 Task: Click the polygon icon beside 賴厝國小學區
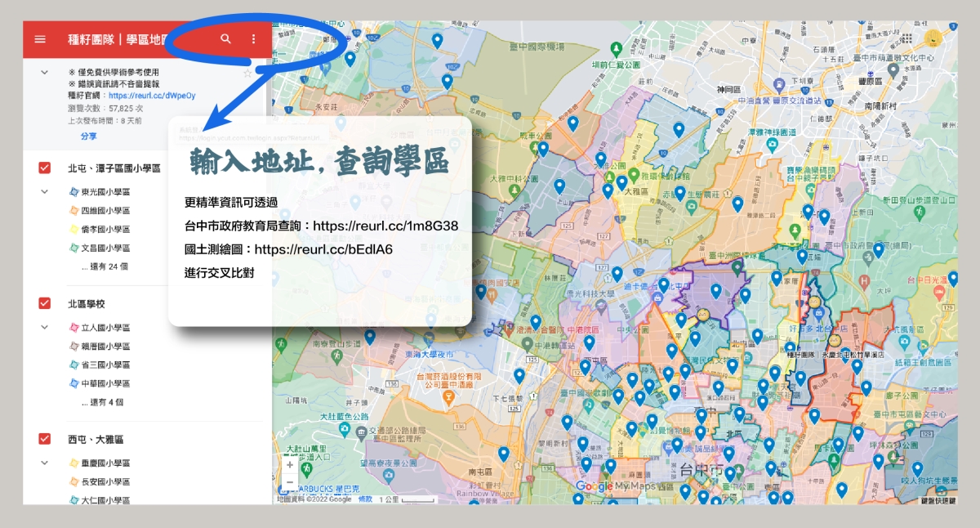click(x=73, y=347)
